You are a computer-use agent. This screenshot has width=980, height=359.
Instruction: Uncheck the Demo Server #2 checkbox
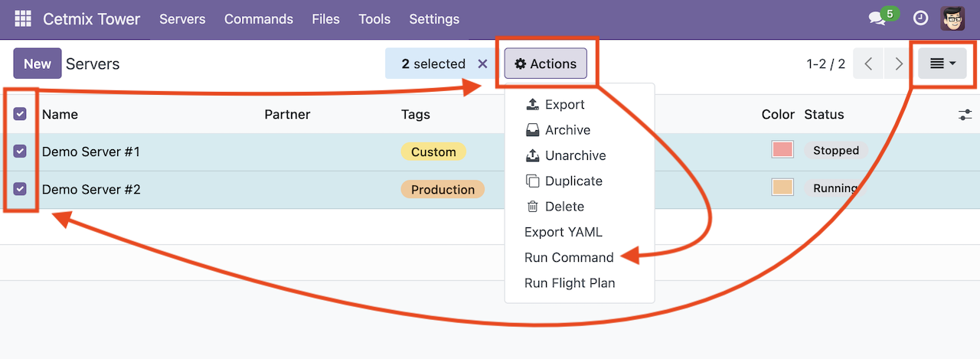pyautogui.click(x=21, y=189)
